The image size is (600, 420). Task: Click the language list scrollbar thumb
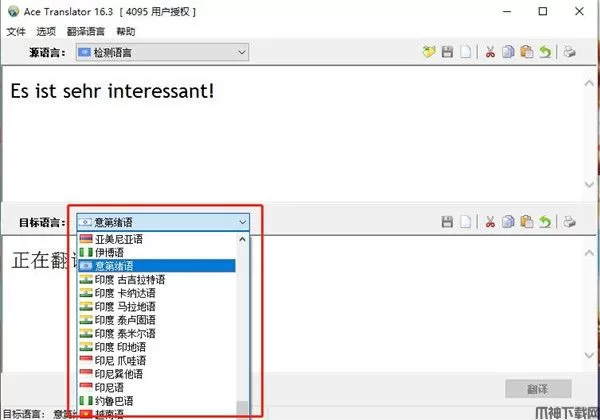click(242, 408)
